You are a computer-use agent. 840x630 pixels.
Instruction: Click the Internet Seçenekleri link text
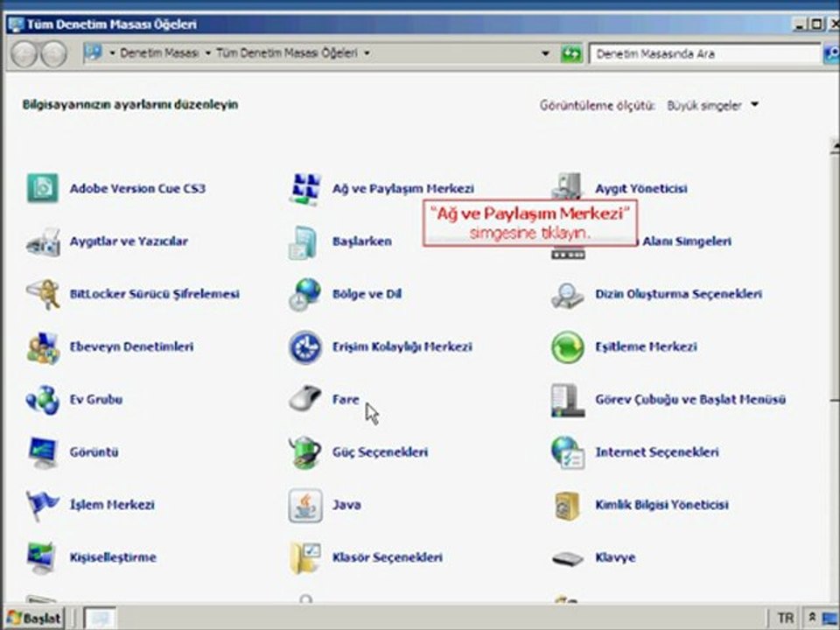point(657,452)
